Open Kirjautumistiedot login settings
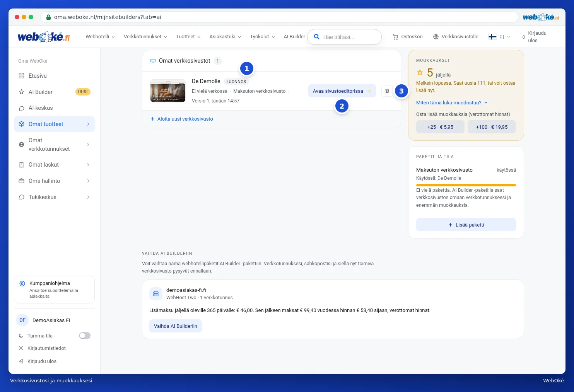574x392 pixels. 46,348
